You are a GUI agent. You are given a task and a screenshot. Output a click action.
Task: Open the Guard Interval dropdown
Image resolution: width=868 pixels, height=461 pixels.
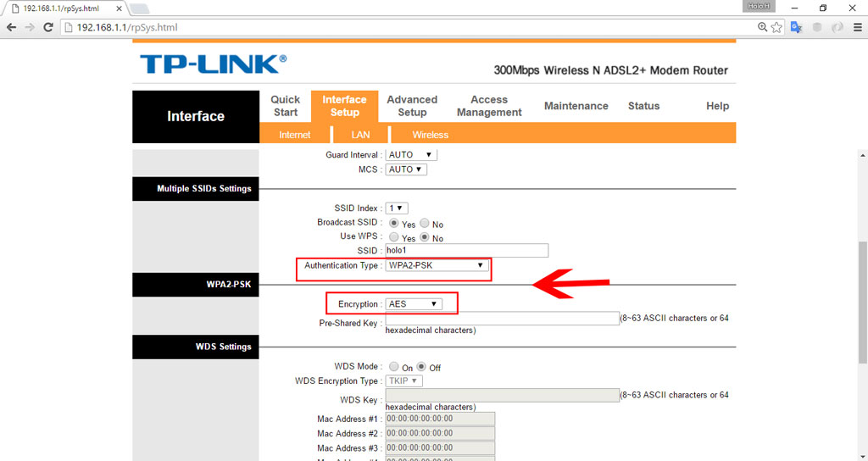pyautogui.click(x=411, y=155)
